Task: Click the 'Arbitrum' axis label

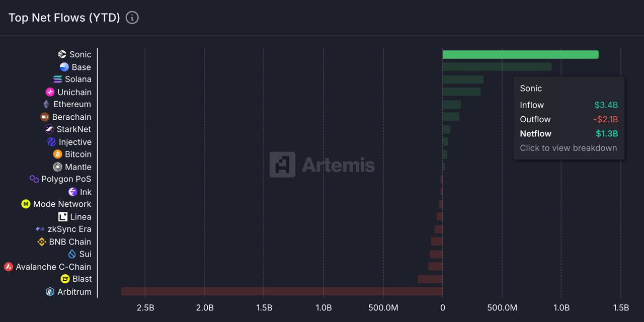Action: click(74, 292)
